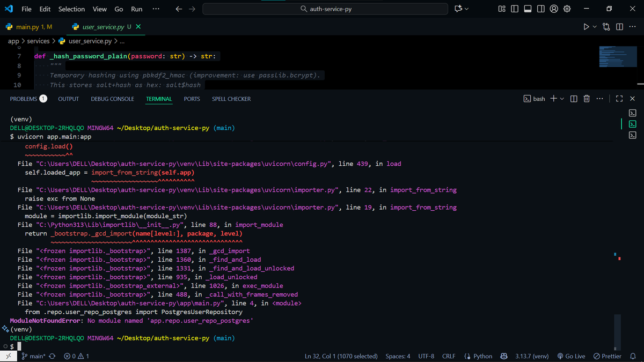The width and height of the screenshot is (644, 362).
Task: Open the View menu
Action: (99, 9)
